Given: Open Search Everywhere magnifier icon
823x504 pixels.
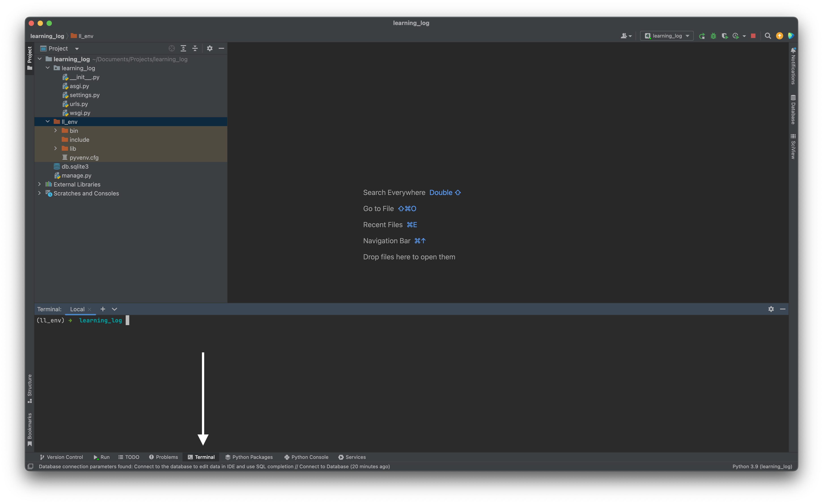Looking at the screenshot, I should [x=768, y=36].
